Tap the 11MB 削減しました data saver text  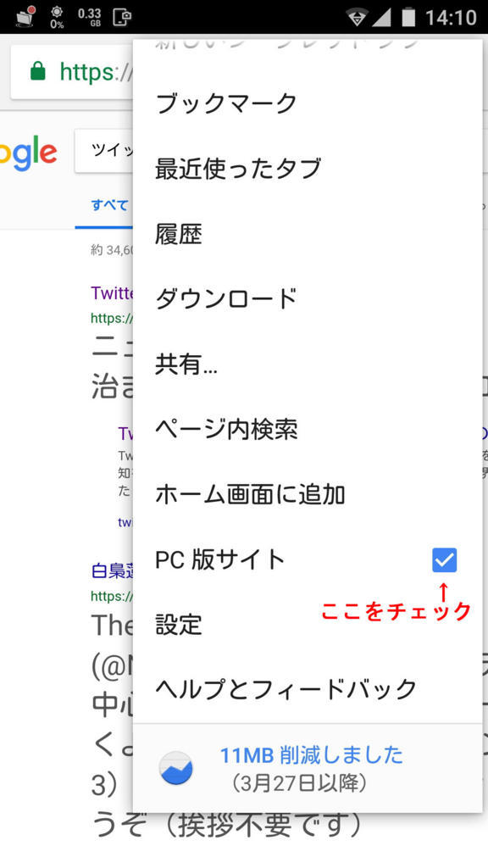[x=312, y=755]
